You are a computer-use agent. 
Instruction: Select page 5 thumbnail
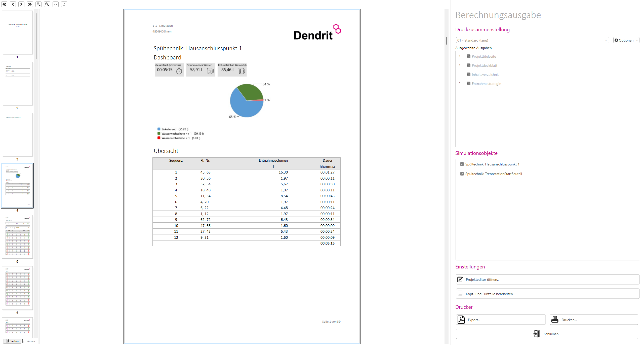tap(17, 237)
